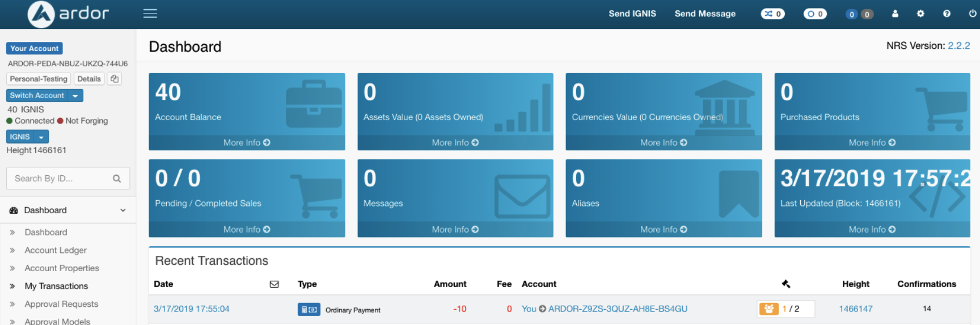The width and height of the screenshot is (980, 325).
Task: Open NRS version 2.2.2 link
Action: (958, 46)
